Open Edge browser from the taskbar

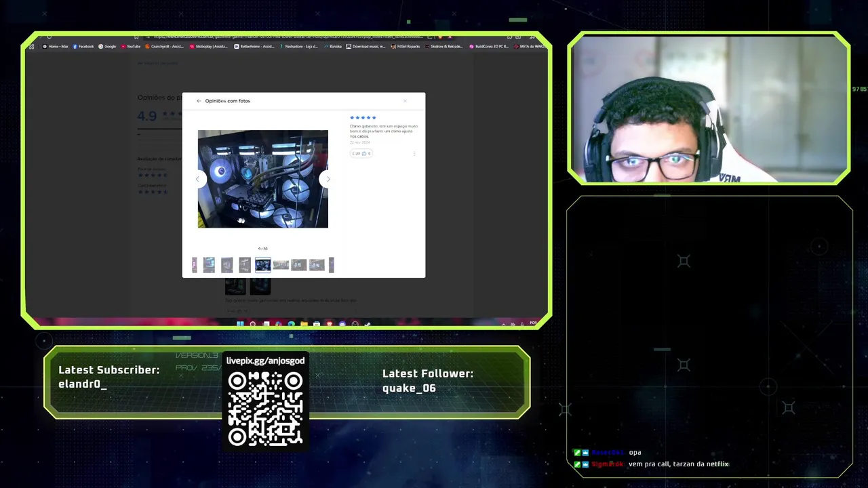[291, 324]
